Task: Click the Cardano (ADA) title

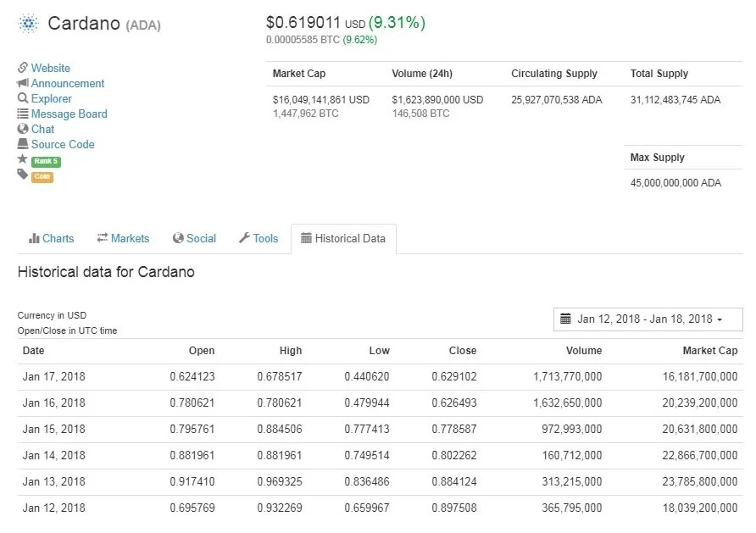Action: tap(104, 24)
